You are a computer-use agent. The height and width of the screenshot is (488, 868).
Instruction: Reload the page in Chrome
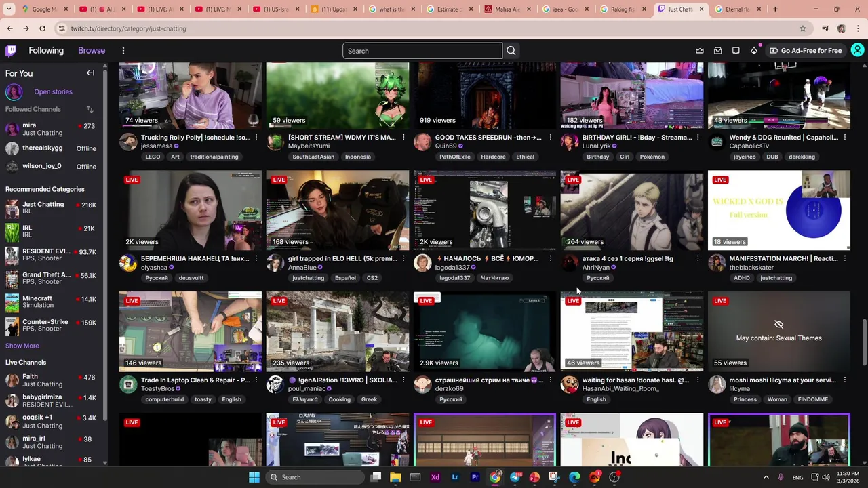click(42, 28)
